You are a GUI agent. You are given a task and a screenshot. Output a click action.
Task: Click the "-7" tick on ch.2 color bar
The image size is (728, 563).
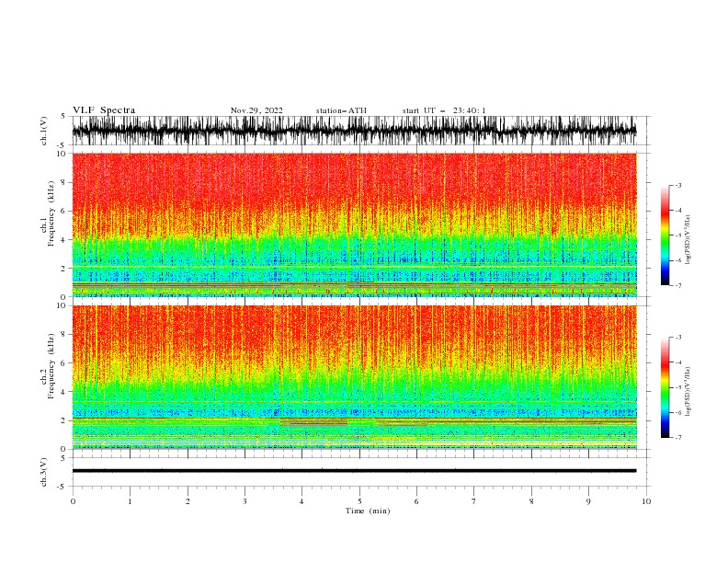(678, 438)
